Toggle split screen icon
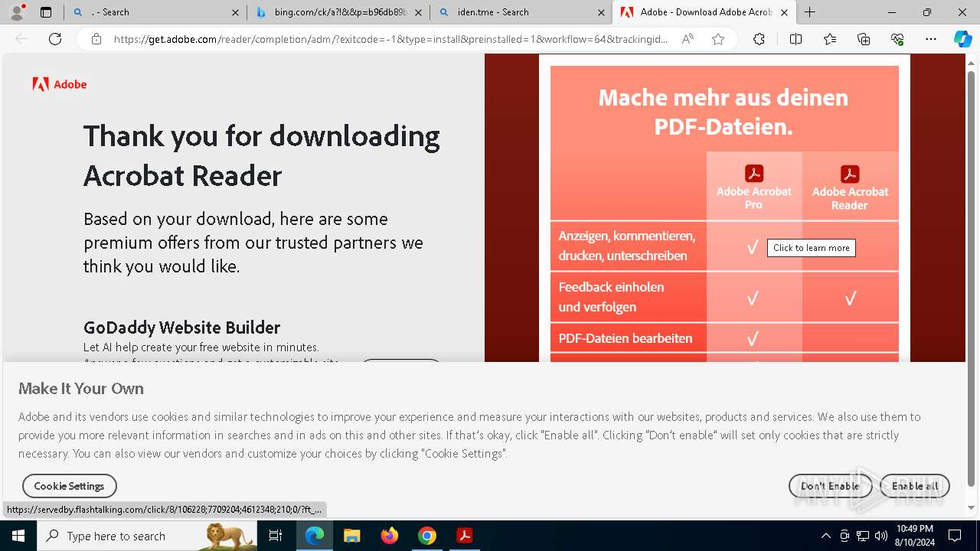The image size is (980, 551). [x=795, y=39]
